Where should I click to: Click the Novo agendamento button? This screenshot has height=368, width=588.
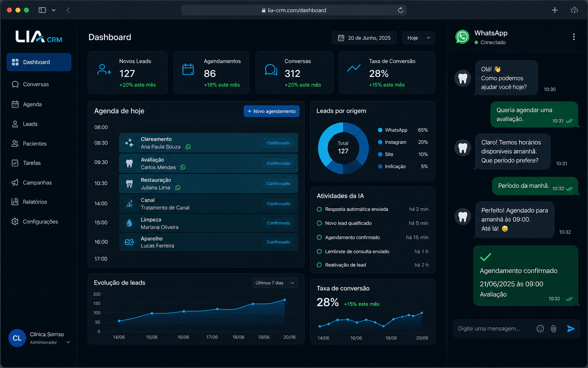click(271, 111)
